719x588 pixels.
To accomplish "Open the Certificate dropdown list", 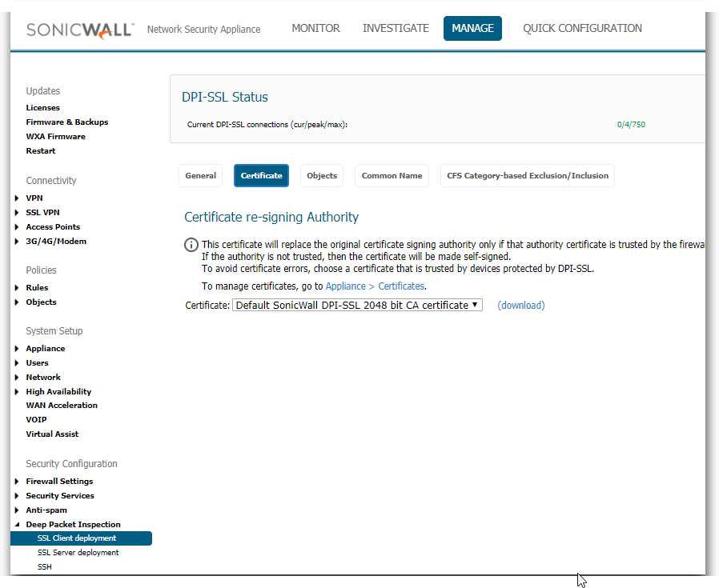I will [x=357, y=306].
